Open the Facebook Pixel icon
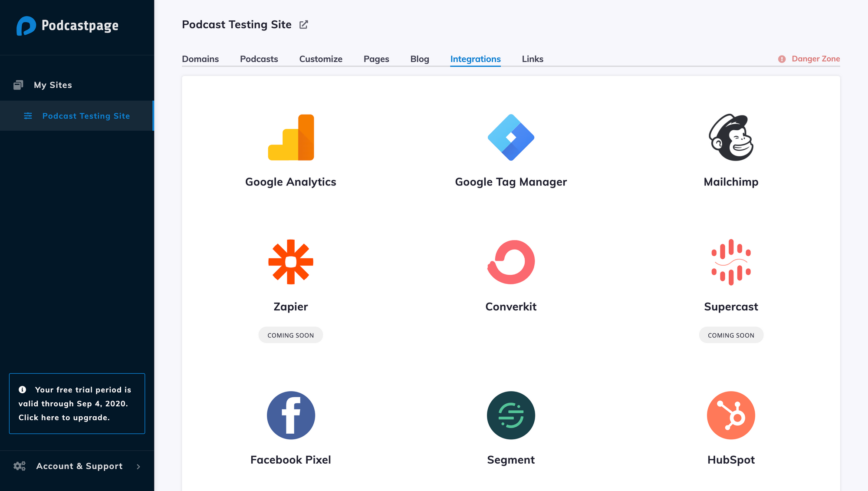The image size is (868, 491). (291, 415)
